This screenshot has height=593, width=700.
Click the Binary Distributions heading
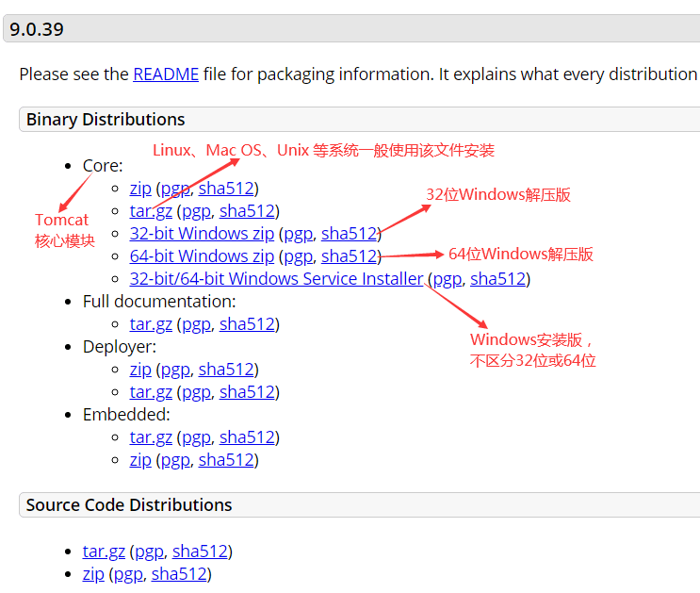point(106,120)
